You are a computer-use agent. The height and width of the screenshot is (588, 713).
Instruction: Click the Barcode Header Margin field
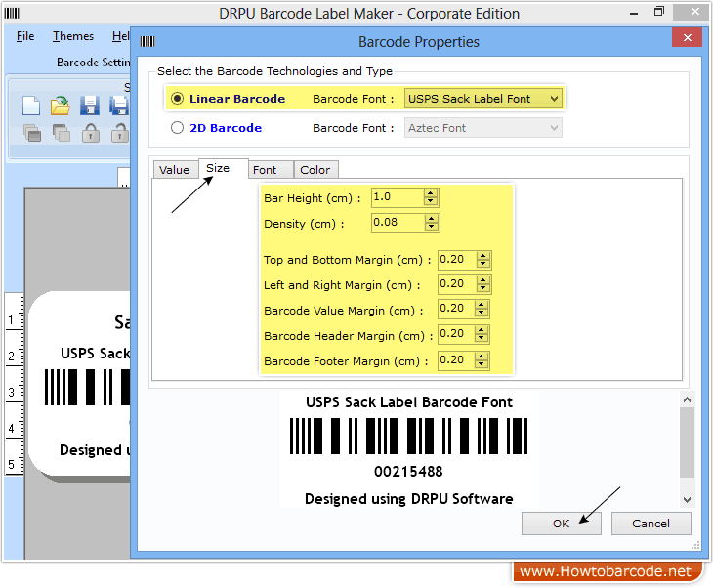coord(456,334)
